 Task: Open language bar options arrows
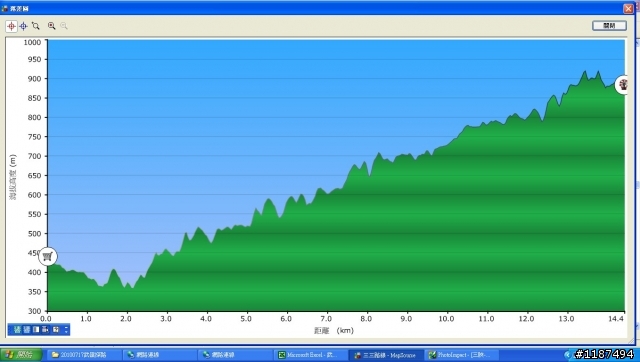[x=66, y=329]
